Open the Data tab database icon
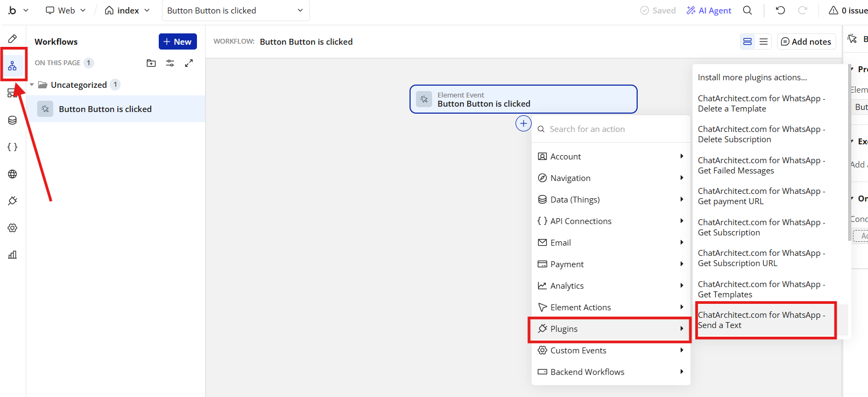Viewport: 868px width, 397px height. point(12,120)
